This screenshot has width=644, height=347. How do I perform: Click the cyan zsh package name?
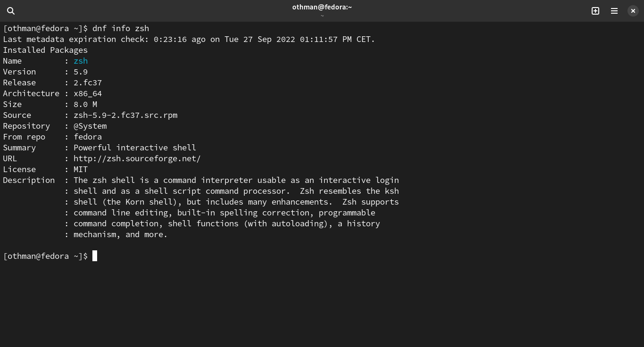[81, 61]
